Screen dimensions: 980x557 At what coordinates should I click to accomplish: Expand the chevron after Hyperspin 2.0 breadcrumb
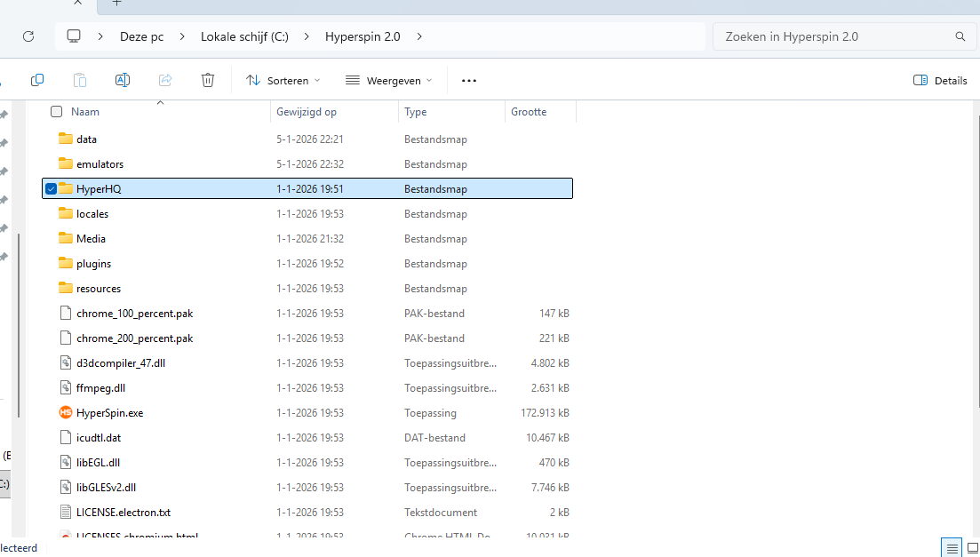[x=419, y=36]
